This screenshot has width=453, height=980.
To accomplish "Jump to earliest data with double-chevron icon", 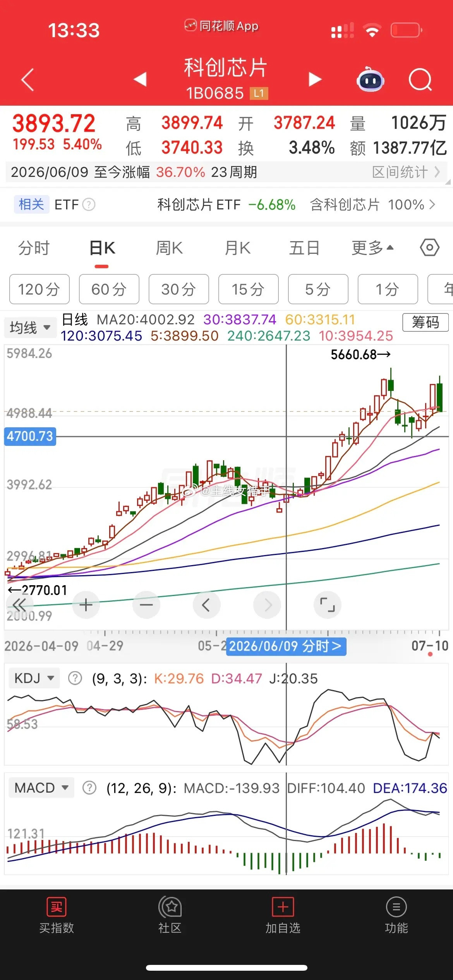I will [x=19, y=605].
